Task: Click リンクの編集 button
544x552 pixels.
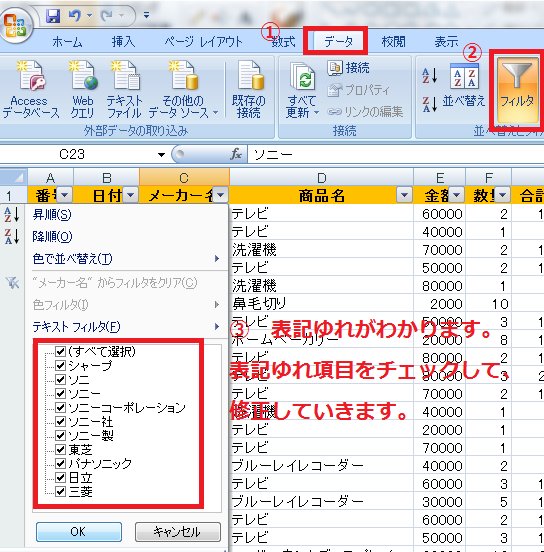Action: 365,112
